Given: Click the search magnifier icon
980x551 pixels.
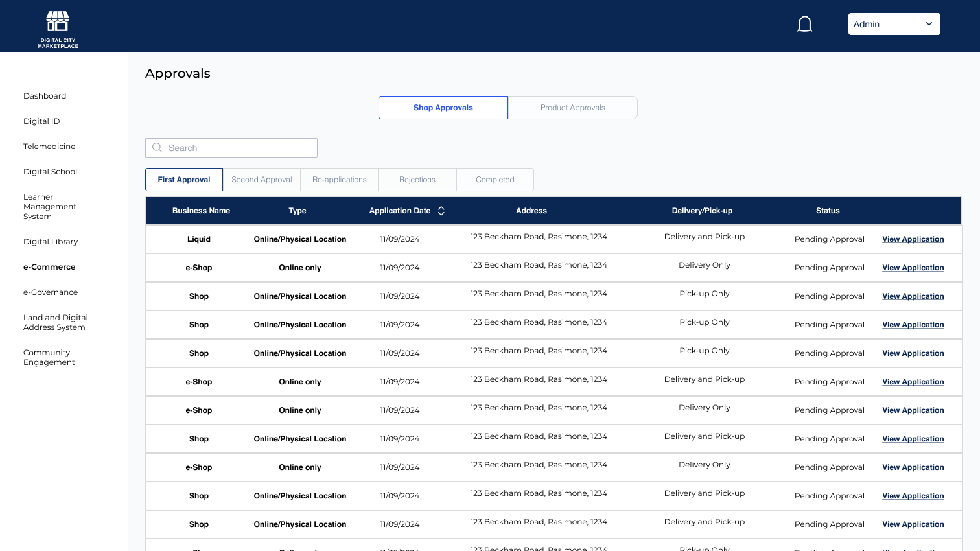Looking at the screenshot, I should point(157,148).
